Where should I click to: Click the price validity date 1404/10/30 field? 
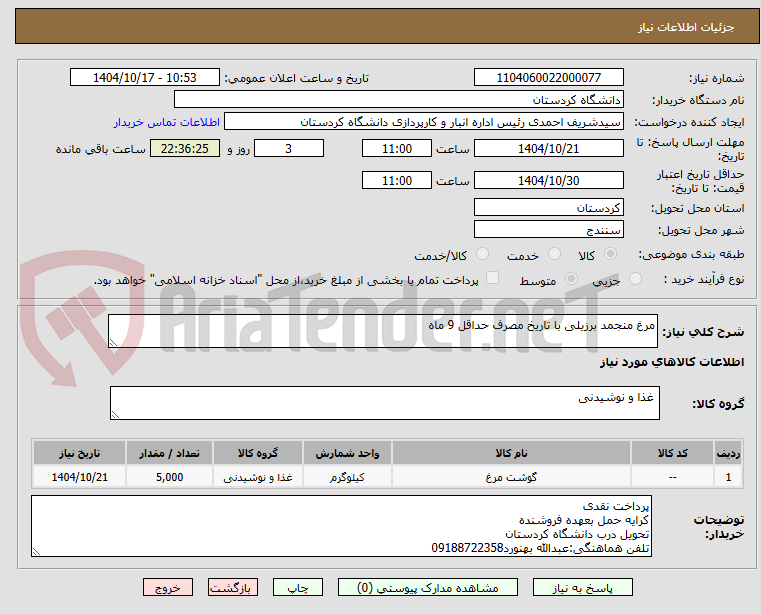[548, 181]
